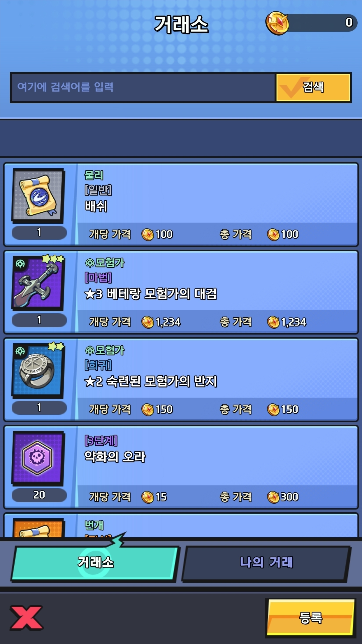This screenshot has width=362, height=644.
Task: Tap the orange 번개 scroll icon
Action: [x=38, y=528]
